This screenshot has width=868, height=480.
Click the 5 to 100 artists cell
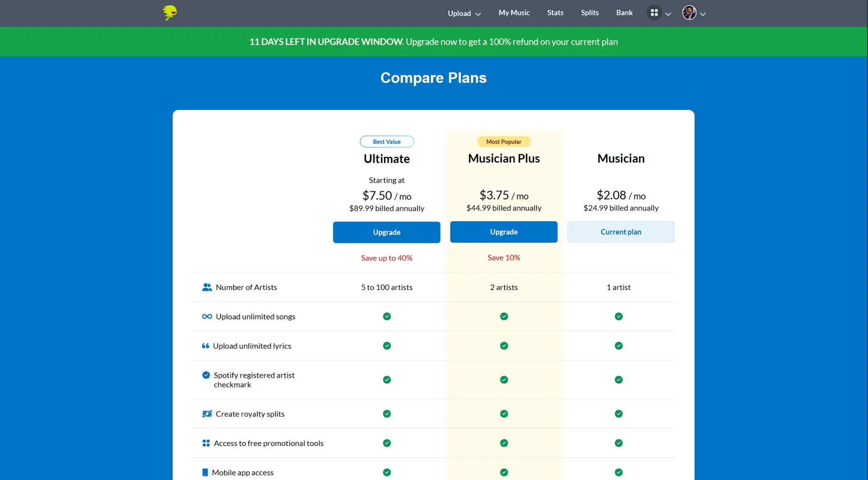pyautogui.click(x=387, y=287)
